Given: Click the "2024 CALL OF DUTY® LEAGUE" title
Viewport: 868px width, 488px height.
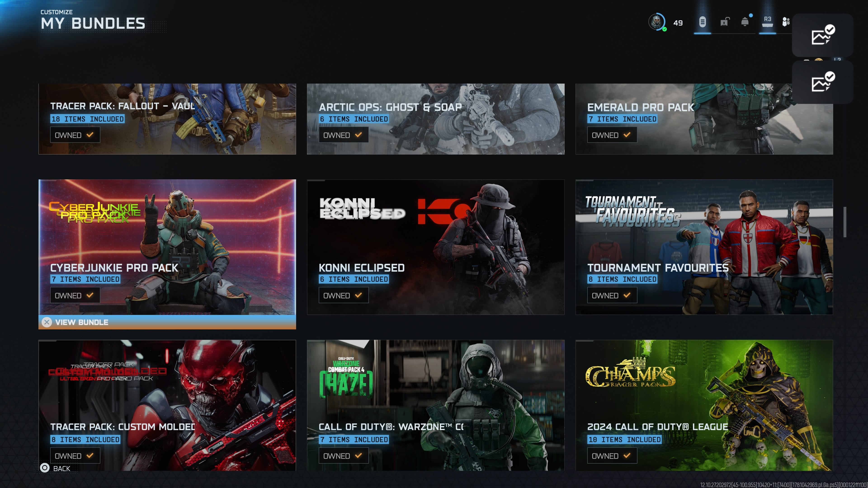Looking at the screenshot, I should click(x=658, y=427).
